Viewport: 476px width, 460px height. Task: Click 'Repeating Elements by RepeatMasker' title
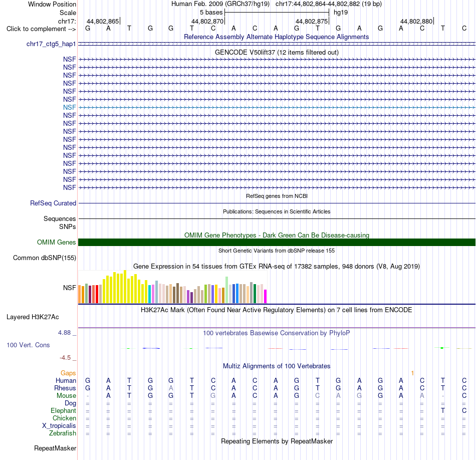pos(277,441)
